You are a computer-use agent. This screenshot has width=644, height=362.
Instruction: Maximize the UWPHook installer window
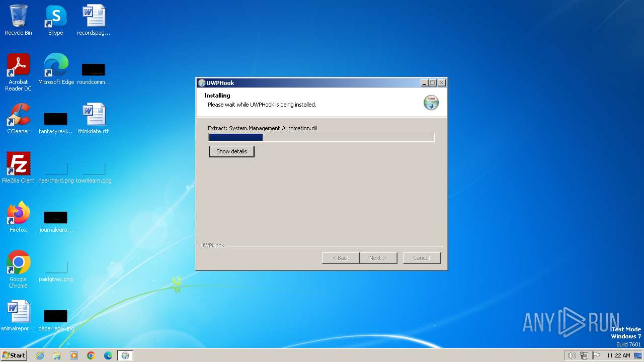pos(433,83)
